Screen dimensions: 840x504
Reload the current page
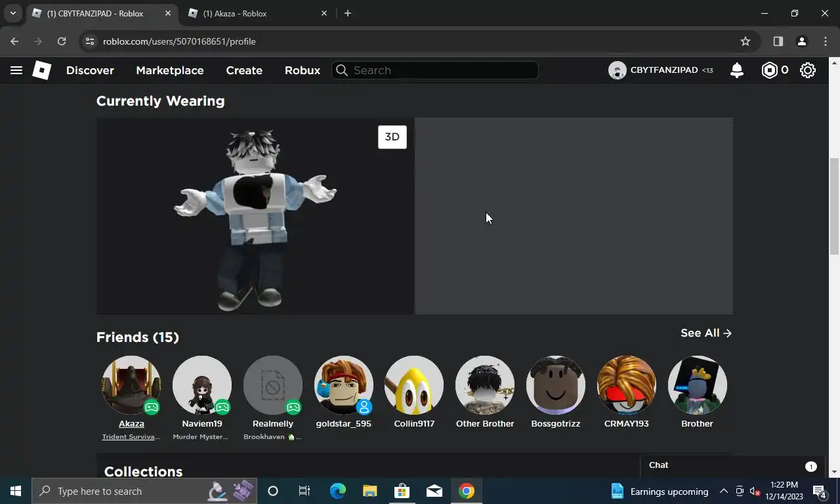coord(62,41)
